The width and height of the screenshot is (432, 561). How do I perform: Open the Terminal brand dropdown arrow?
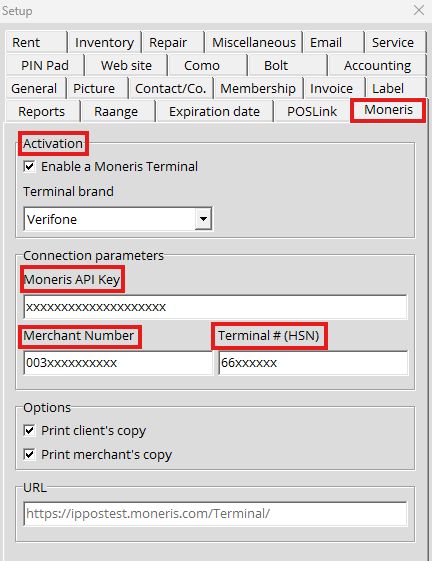203,219
